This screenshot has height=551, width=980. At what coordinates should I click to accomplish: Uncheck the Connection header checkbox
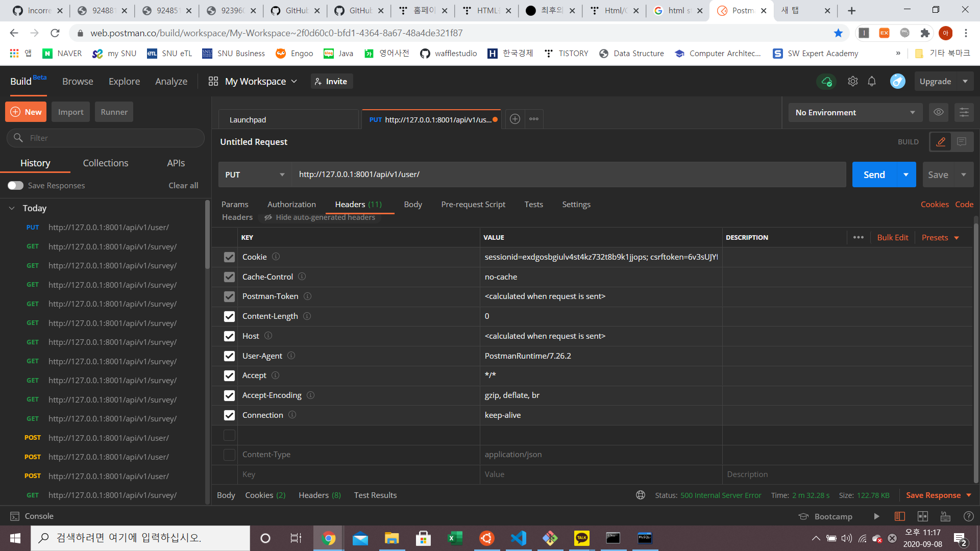[229, 415]
